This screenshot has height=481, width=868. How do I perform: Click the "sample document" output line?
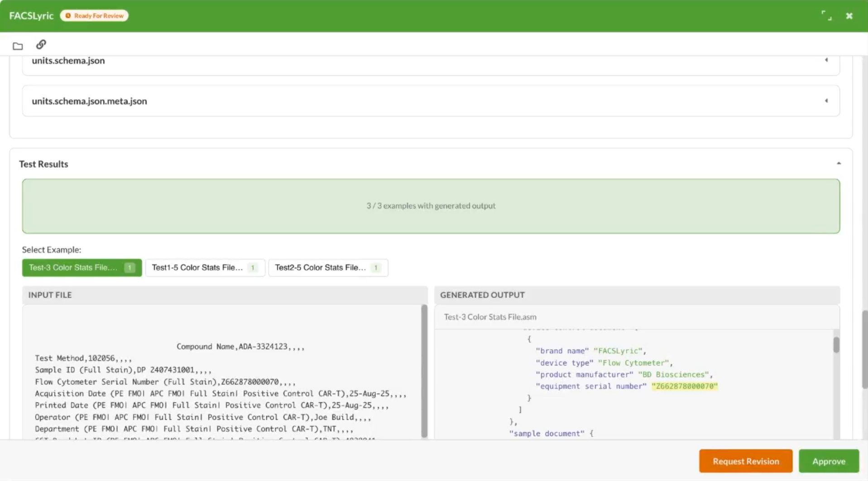(x=551, y=433)
